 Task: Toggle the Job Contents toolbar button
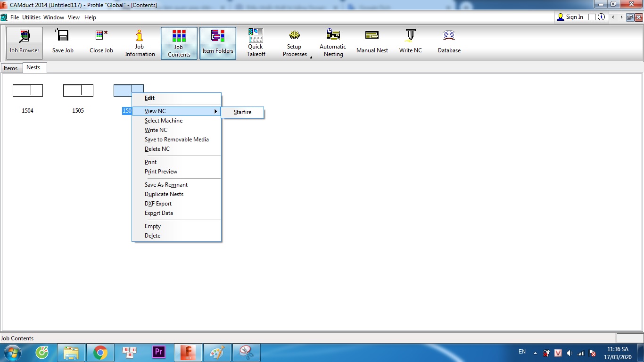pyautogui.click(x=179, y=43)
